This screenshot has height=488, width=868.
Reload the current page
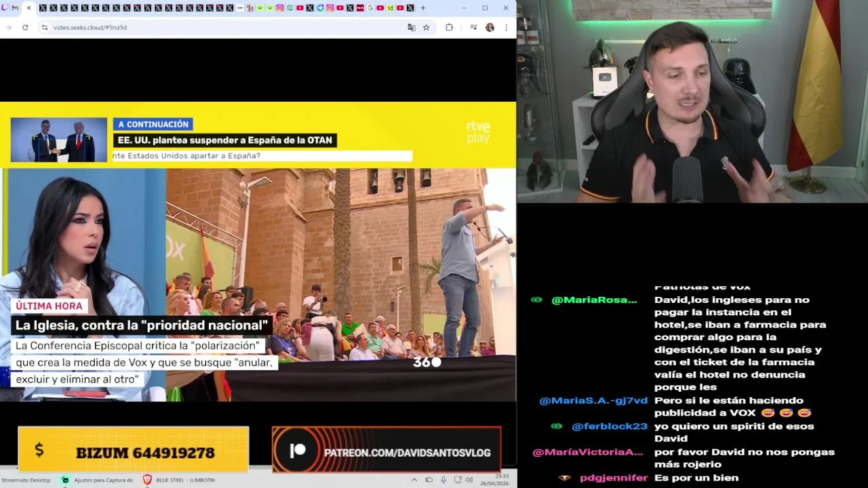(25, 27)
